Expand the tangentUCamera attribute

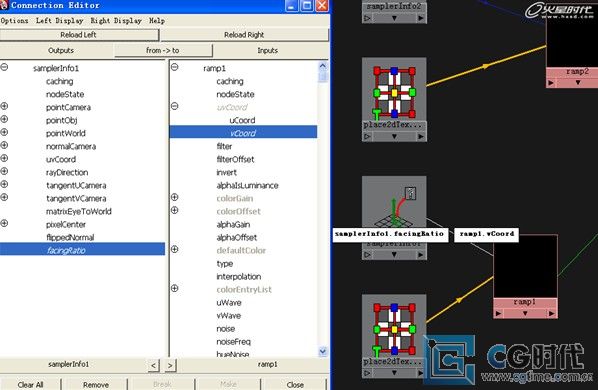pyautogui.click(x=4, y=184)
